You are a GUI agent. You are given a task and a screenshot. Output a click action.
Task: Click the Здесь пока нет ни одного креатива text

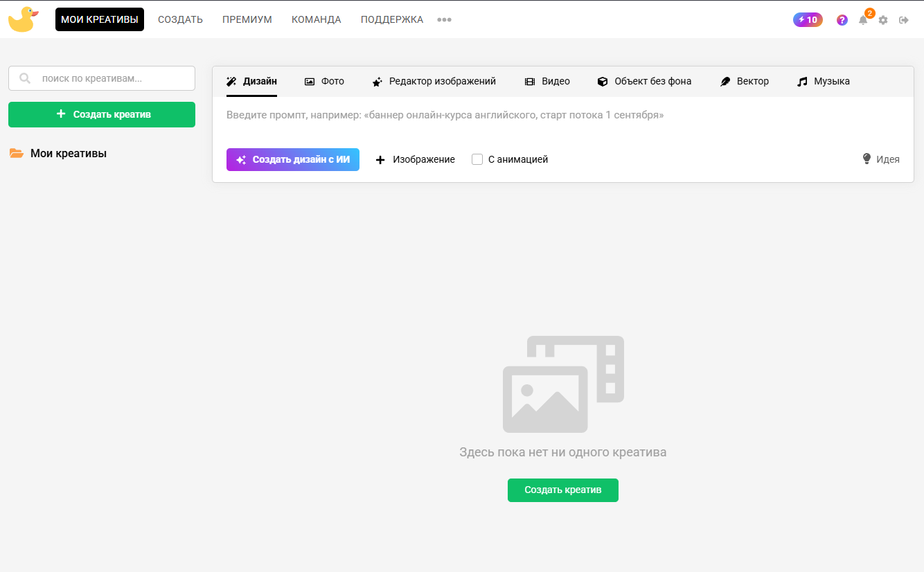(563, 452)
